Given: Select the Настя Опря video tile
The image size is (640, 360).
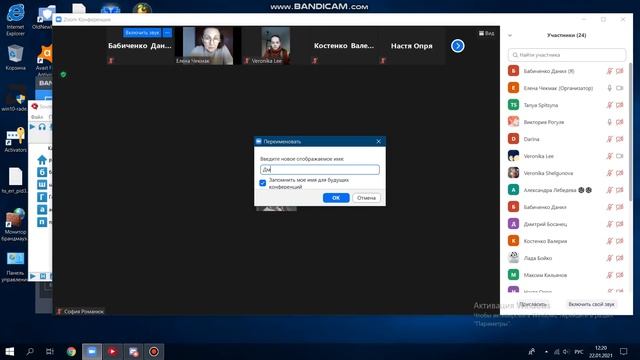Looking at the screenshot, I should [x=411, y=46].
